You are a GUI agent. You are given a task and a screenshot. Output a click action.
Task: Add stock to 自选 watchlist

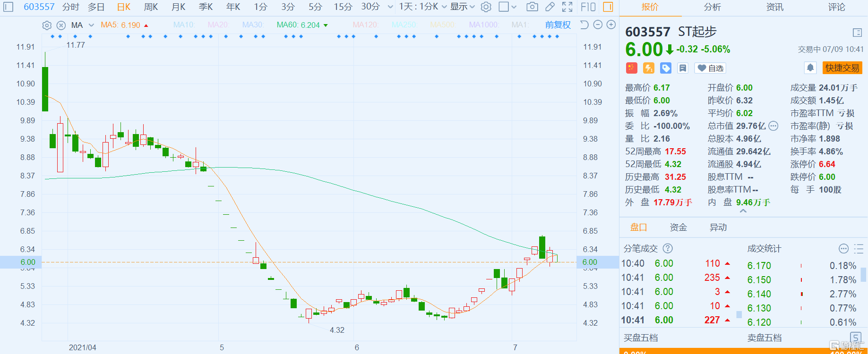[x=710, y=68]
